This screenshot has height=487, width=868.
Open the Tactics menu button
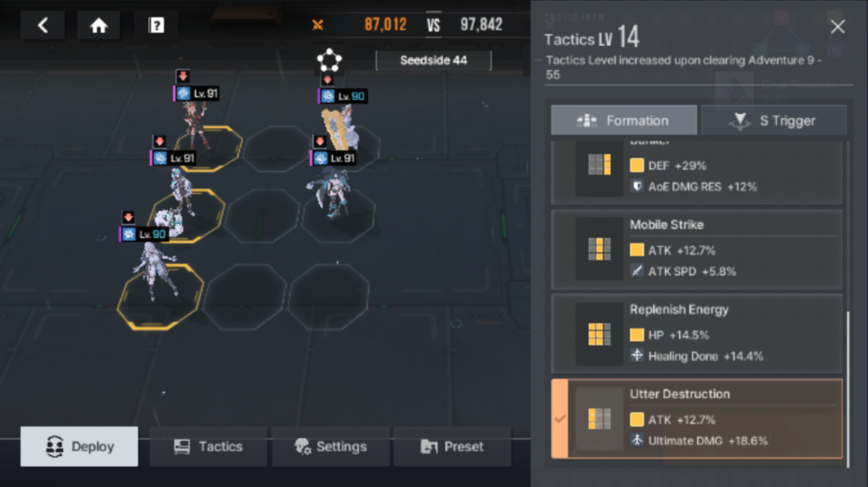click(x=208, y=446)
